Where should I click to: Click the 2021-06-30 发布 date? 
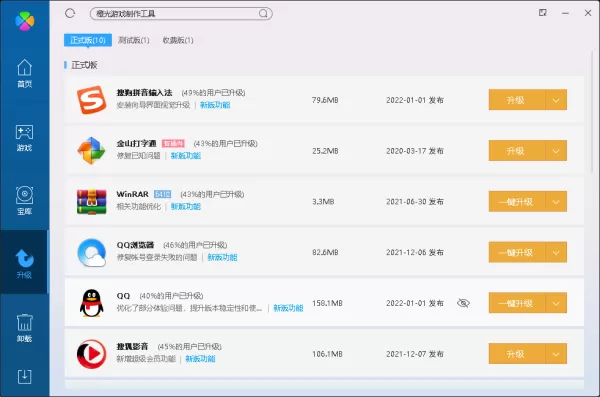(x=415, y=202)
